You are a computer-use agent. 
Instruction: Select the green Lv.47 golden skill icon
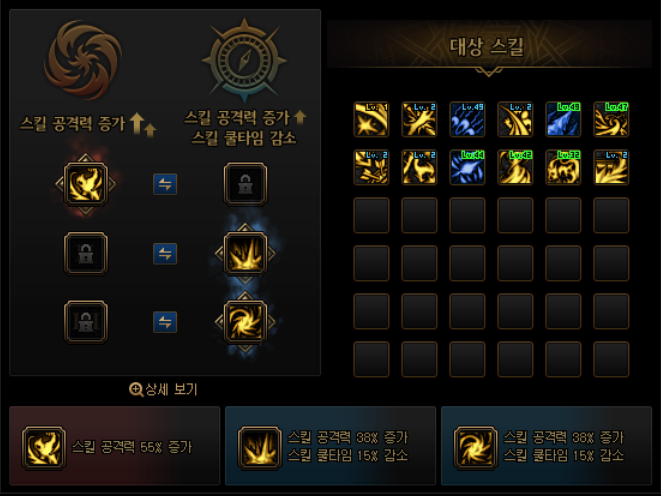coord(611,119)
